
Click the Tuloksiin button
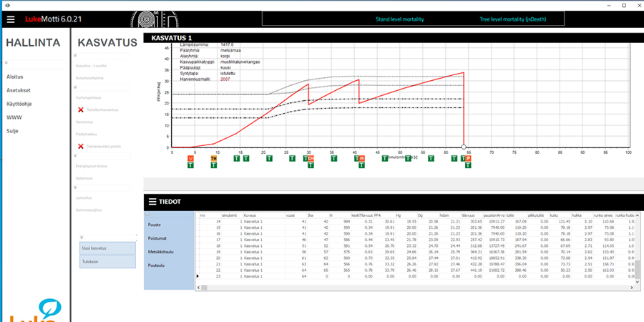pyautogui.click(x=107, y=262)
